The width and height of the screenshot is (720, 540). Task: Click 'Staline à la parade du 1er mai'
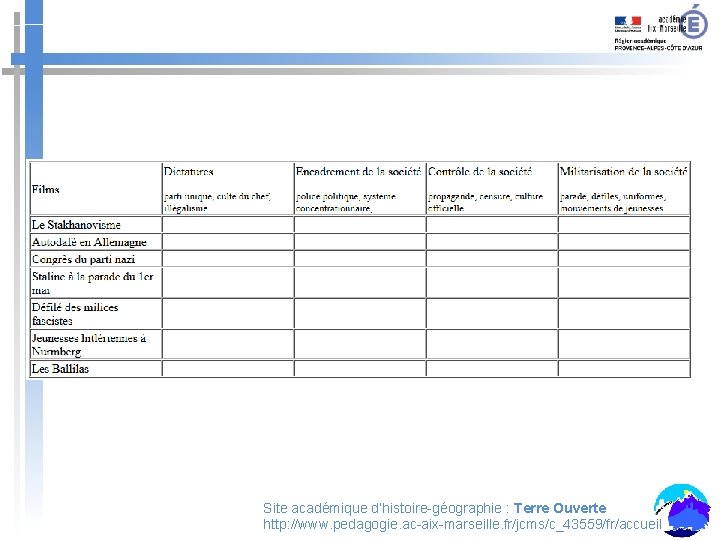click(92, 283)
